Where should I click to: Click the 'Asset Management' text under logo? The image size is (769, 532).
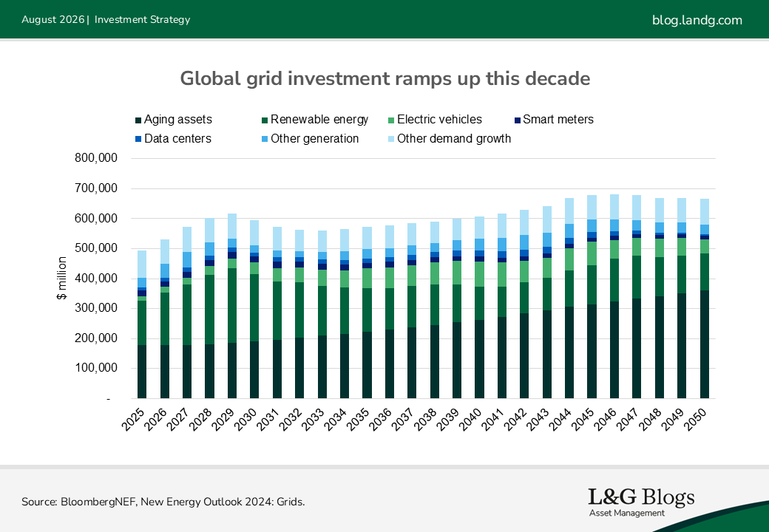click(x=627, y=513)
